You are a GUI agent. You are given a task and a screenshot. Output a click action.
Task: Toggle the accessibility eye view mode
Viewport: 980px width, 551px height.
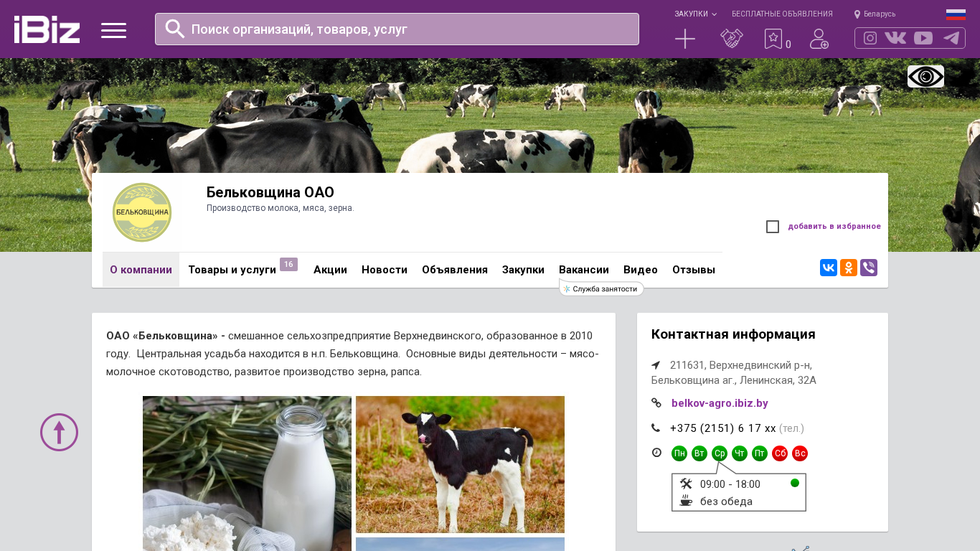pos(925,76)
